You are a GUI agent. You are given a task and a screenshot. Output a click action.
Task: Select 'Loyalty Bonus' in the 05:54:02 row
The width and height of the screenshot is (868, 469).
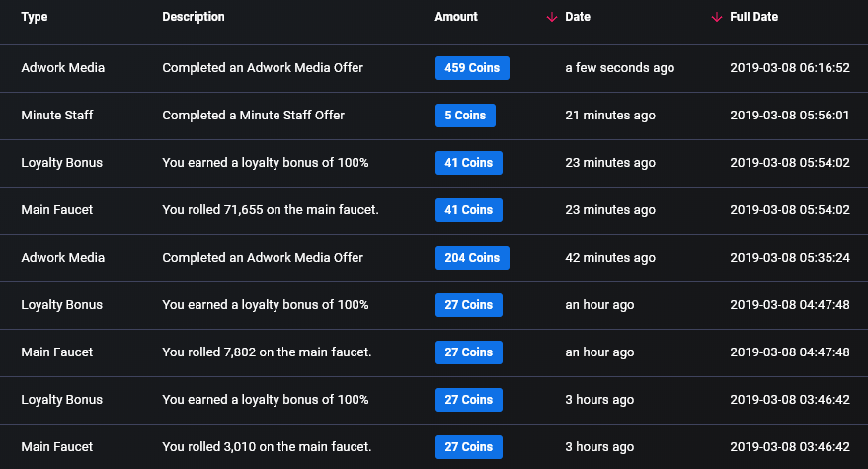pyautogui.click(x=61, y=163)
